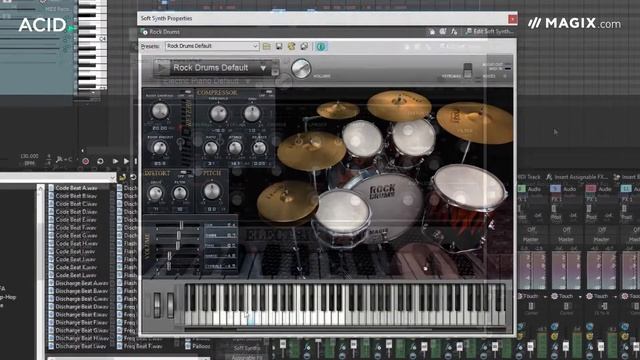The width and height of the screenshot is (640, 360).
Task: Click the play preview button beside Rock Drums Default
Action: pyautogui.click(x=162, y=68)
